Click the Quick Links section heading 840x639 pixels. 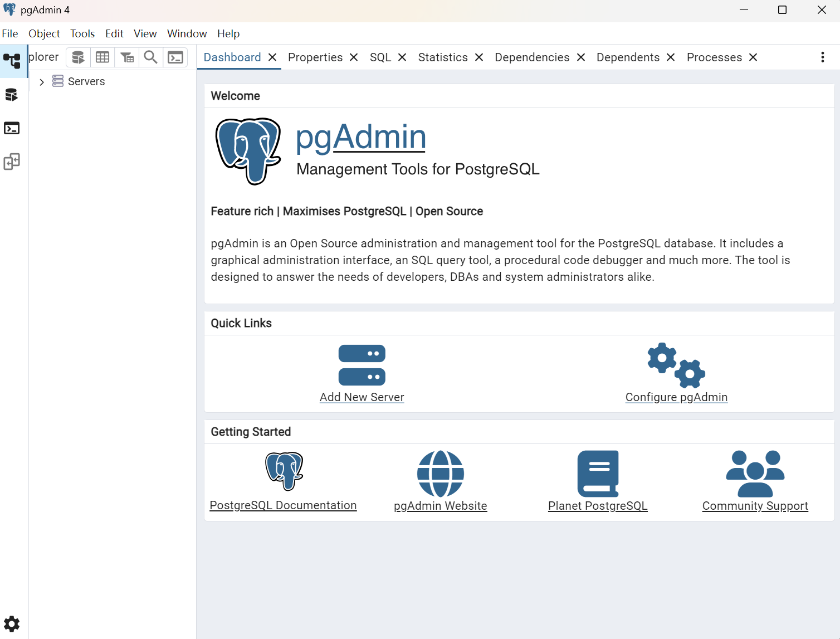[241, 323]
